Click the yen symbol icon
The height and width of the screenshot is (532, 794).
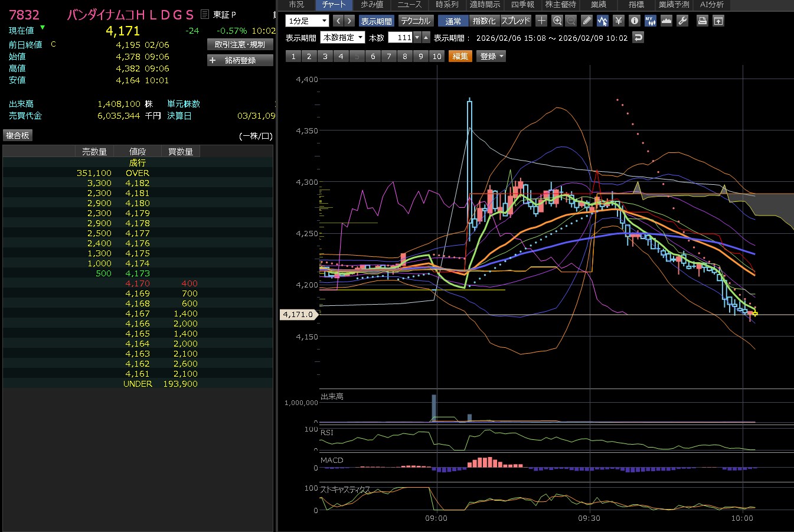619,21
